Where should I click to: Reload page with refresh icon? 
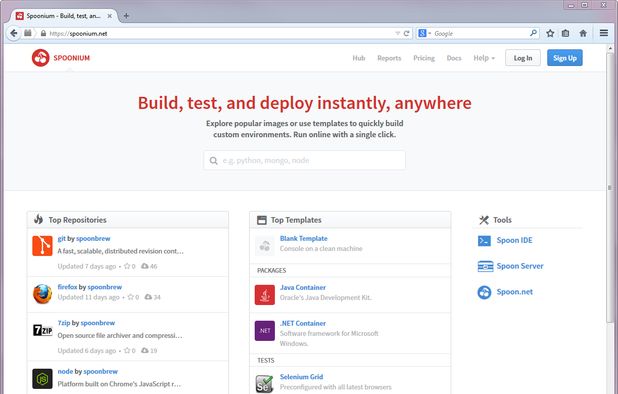[406, 33]
